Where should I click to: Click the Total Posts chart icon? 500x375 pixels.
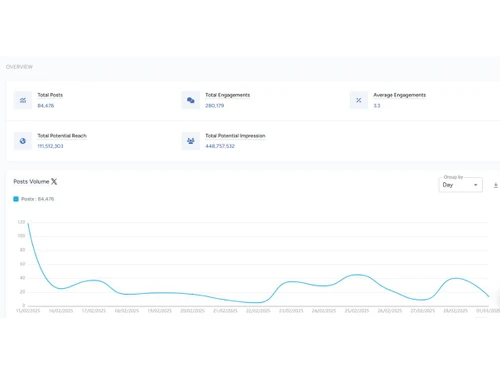pos(23,100)
